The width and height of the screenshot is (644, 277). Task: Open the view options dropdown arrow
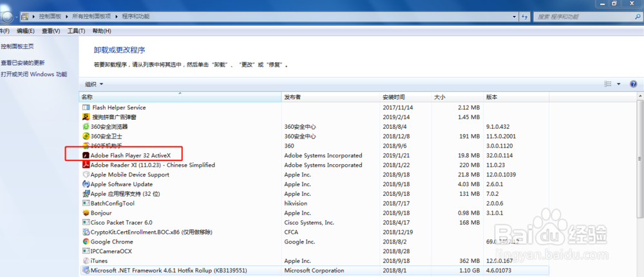pos(619,84)
